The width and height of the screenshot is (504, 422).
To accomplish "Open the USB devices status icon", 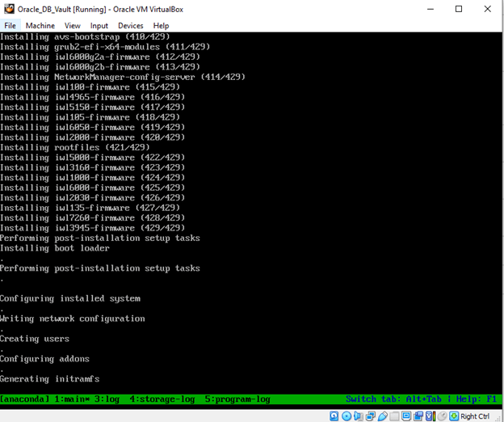I will click(383, 416).
